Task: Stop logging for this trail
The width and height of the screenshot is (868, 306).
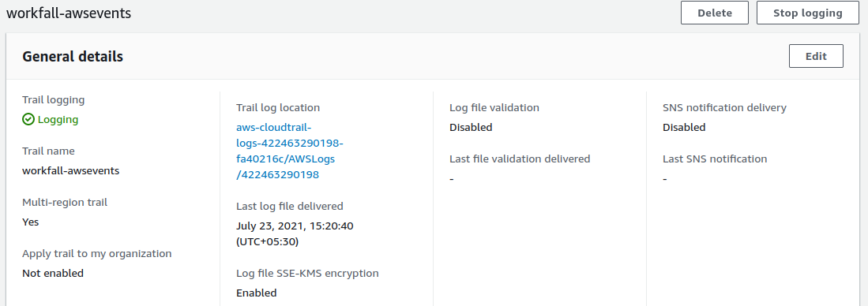Action: point(808,13)
